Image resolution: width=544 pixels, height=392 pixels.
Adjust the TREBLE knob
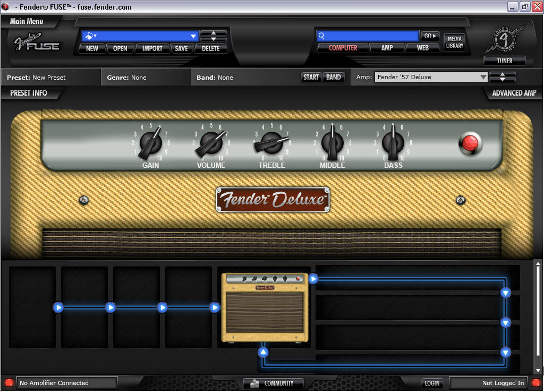pos(271,142)
